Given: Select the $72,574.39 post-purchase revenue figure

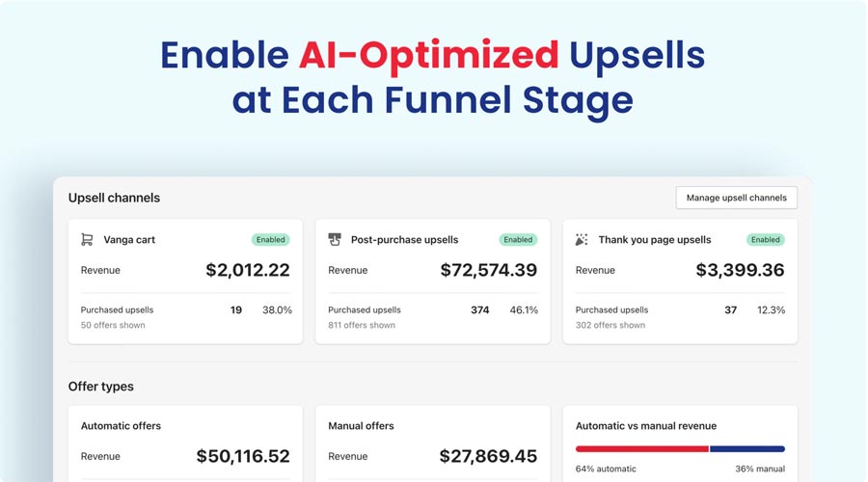Looking at the screenshot, I should pyautogui.click(x=488, y=271).
